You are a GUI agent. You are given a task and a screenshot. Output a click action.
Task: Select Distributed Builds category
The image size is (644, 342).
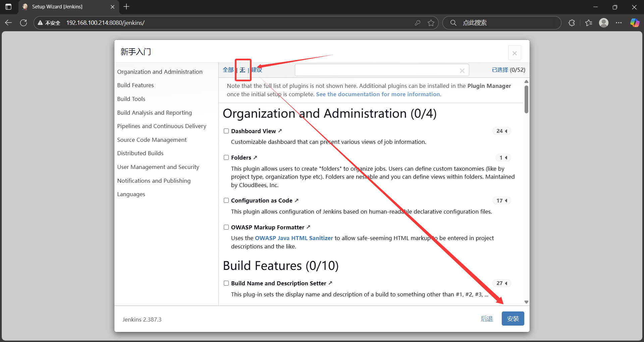point(140,153)
